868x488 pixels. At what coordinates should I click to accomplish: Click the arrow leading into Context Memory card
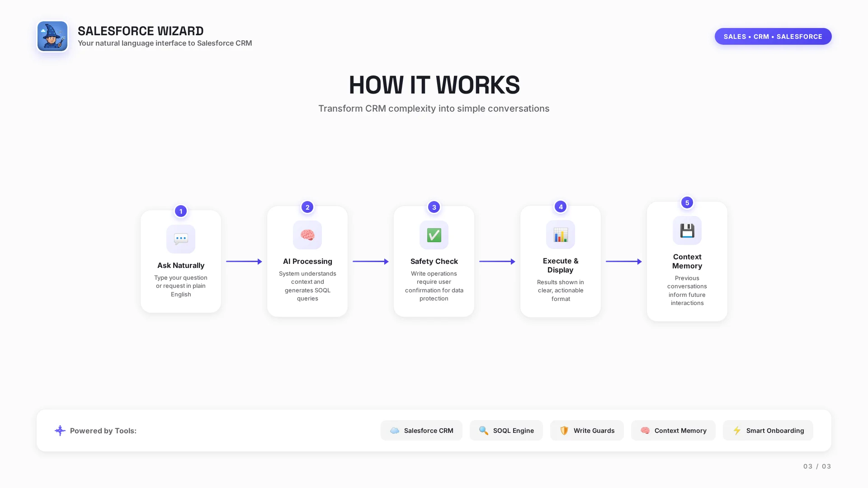[624, 262]
